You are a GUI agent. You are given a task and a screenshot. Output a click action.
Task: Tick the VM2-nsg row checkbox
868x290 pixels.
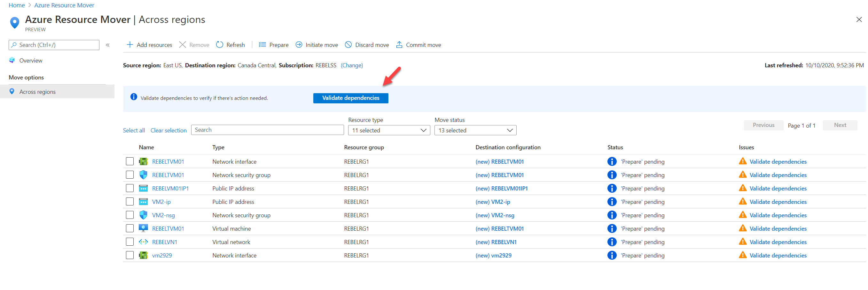(130, 215)
